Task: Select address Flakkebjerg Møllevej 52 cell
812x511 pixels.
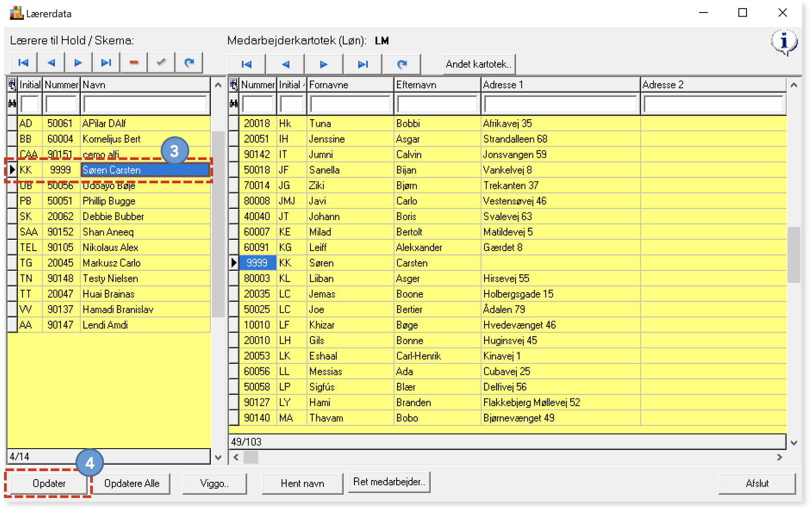Action: [x=560, y=403]
